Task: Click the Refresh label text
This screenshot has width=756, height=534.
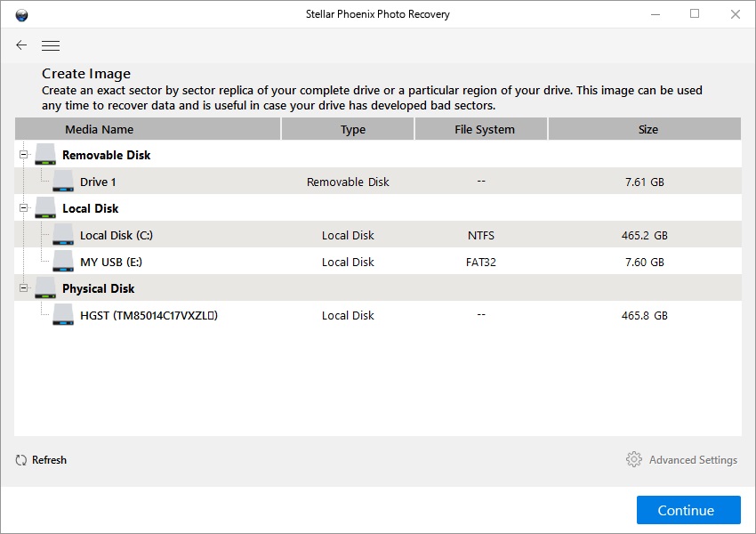Action: (49, 459)
